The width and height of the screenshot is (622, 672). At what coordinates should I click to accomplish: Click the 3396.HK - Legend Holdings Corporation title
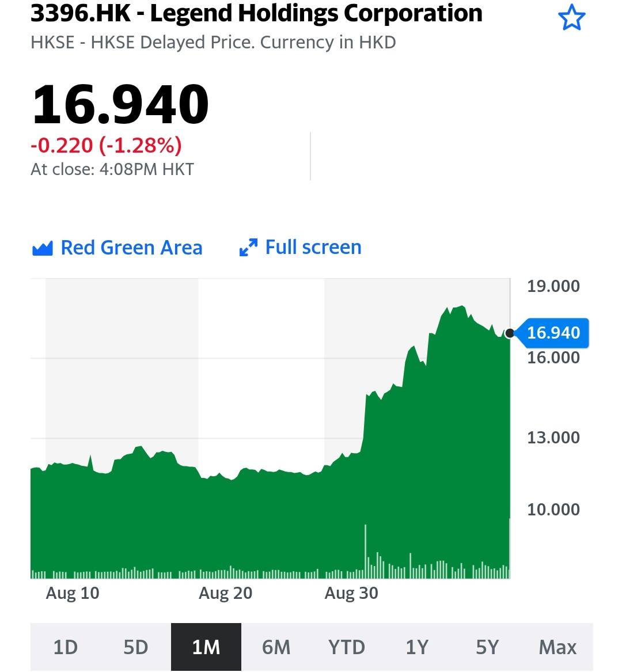[x=256, y=13]
